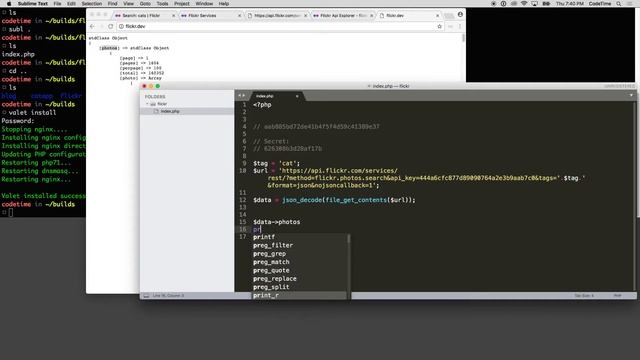Toggle the sidebar icon in Sublime status bar
This screenshot has height=360, width=640.
[146, 296]
